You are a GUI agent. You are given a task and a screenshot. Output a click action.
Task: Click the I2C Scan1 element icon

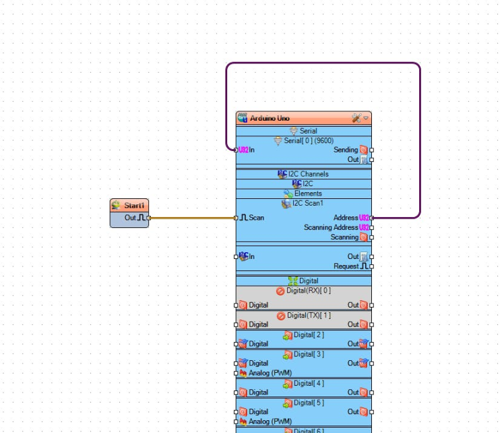[x=286, y=203]
